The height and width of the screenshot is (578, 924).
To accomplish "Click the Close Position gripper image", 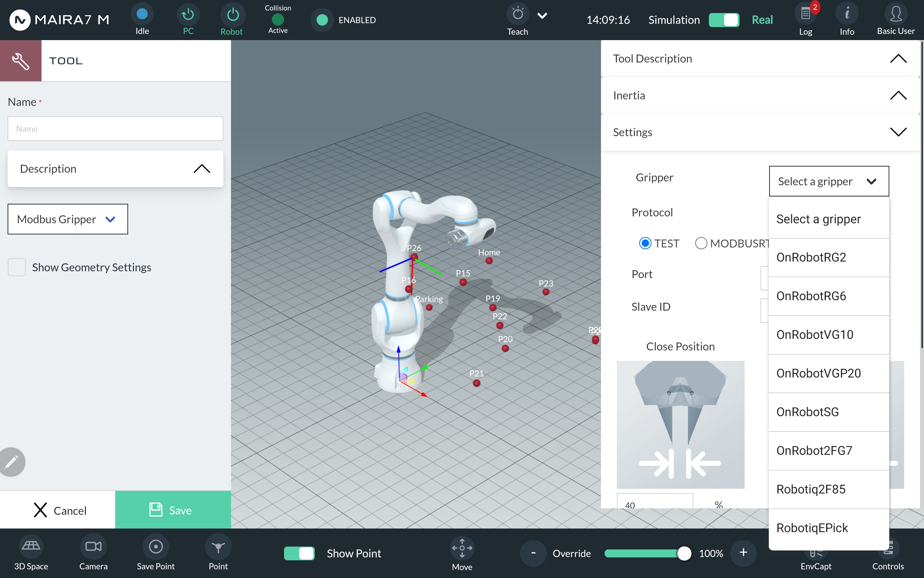I will (x=680, y=424).
